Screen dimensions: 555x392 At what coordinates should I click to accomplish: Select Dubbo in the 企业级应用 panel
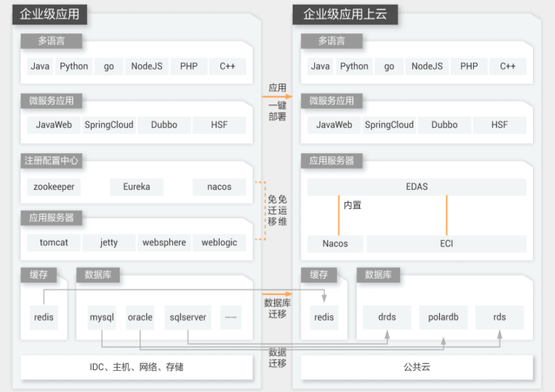(x=164, y=125)
